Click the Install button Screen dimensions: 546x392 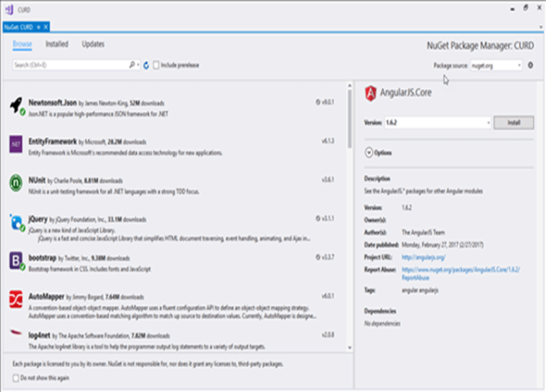click(513, 123)
